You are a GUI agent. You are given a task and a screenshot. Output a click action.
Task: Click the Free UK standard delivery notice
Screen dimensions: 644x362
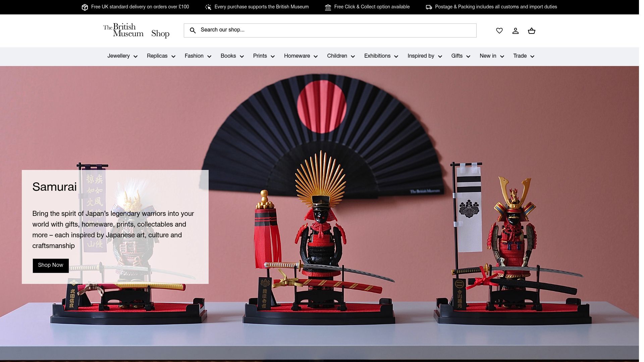click(140, 7)
